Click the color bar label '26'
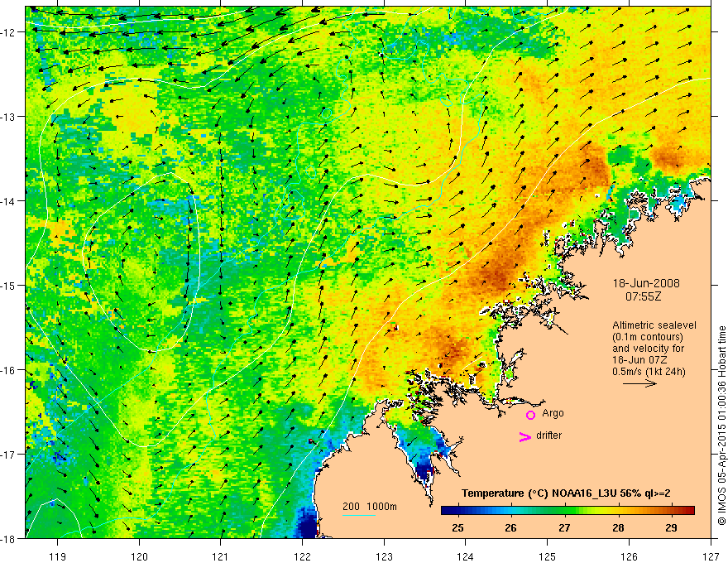728x563 pixels. click(510, 527)
